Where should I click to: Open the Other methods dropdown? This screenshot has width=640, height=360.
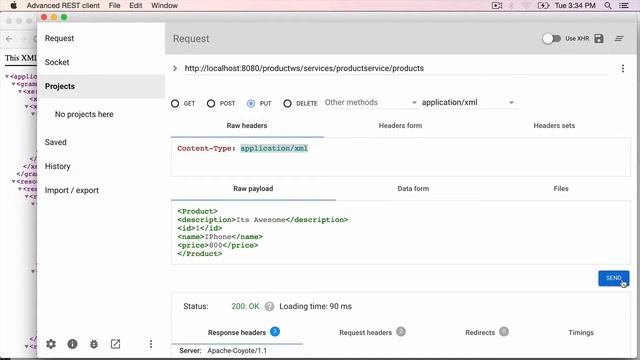tap(371, 102)
